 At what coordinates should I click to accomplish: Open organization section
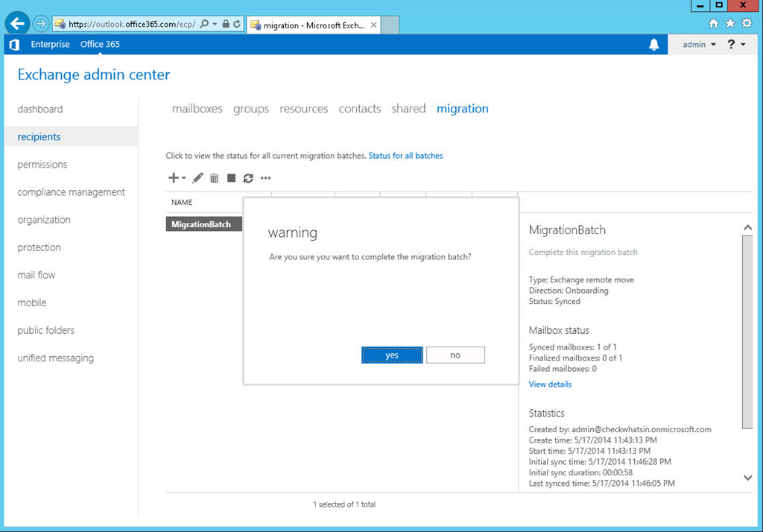point(44,220)
